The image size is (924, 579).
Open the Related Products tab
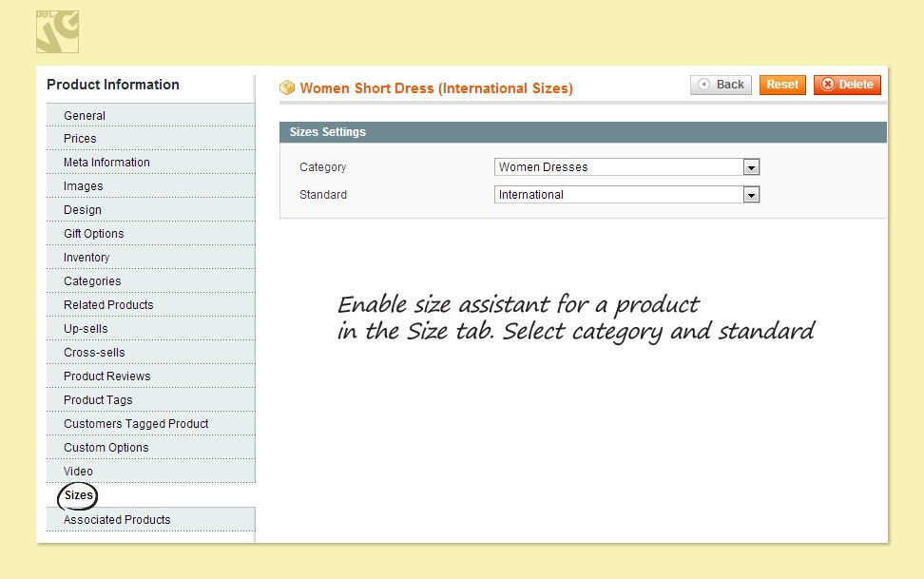click(x=108, y=305)
